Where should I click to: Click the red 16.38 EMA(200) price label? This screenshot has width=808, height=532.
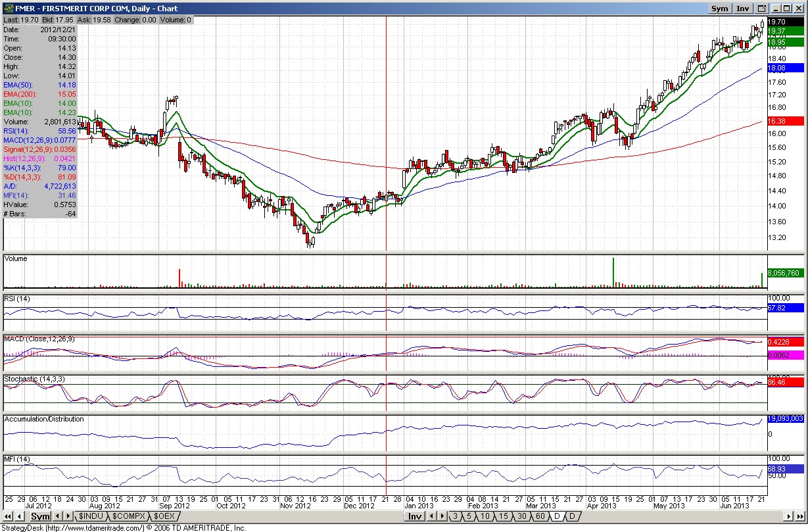click(785, 121)
